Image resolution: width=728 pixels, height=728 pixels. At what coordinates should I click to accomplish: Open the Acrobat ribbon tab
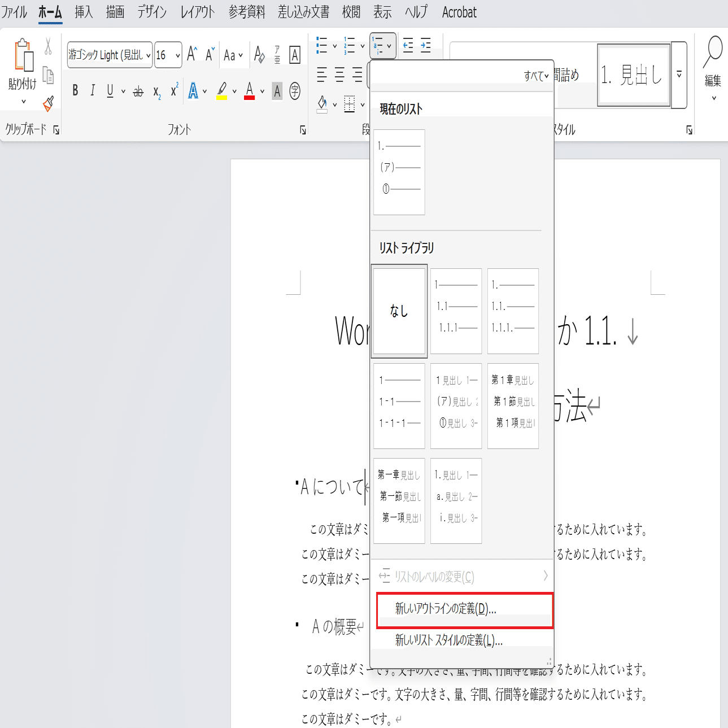(x=459, y=12)
